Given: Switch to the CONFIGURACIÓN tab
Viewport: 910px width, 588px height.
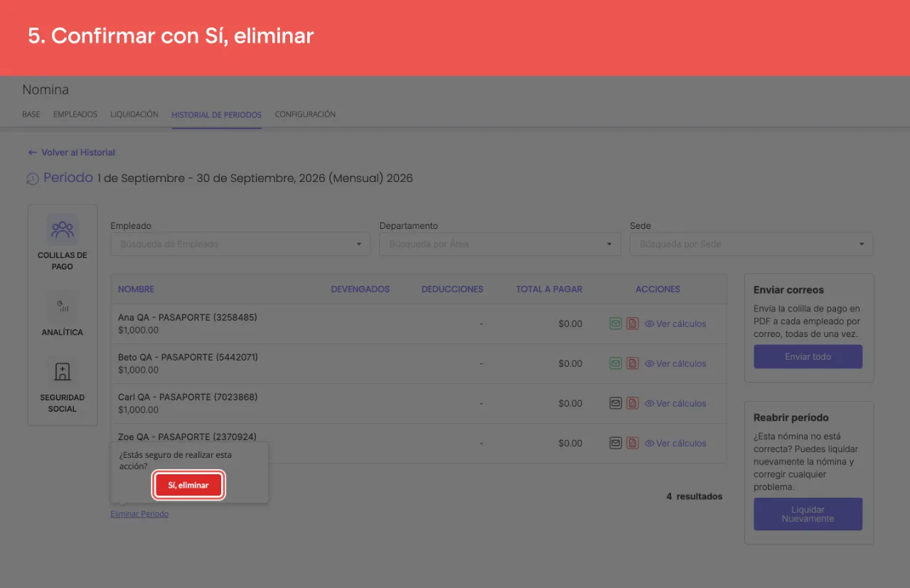Looking at the screenshot, I should [x=305, y=114].
